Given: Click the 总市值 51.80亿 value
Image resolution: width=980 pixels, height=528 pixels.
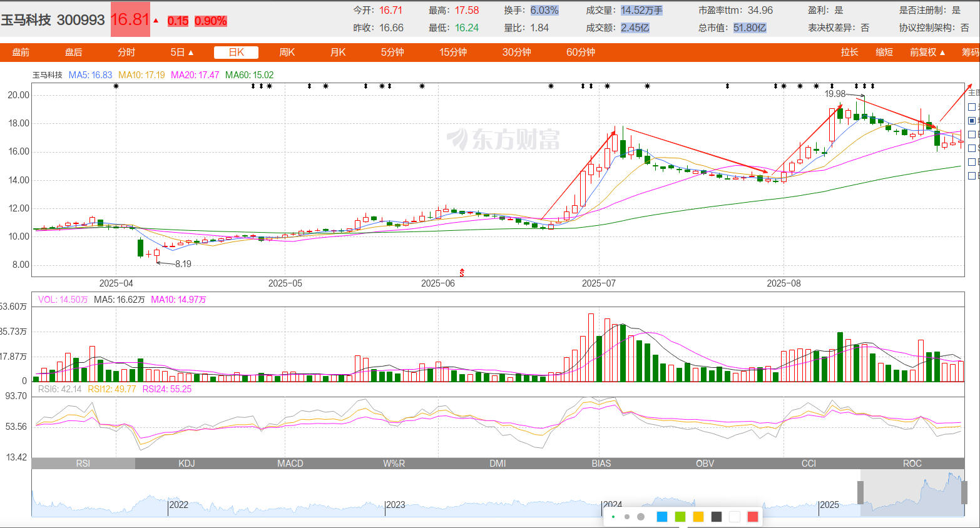Looking at the screenshot, I should [750, 28].
